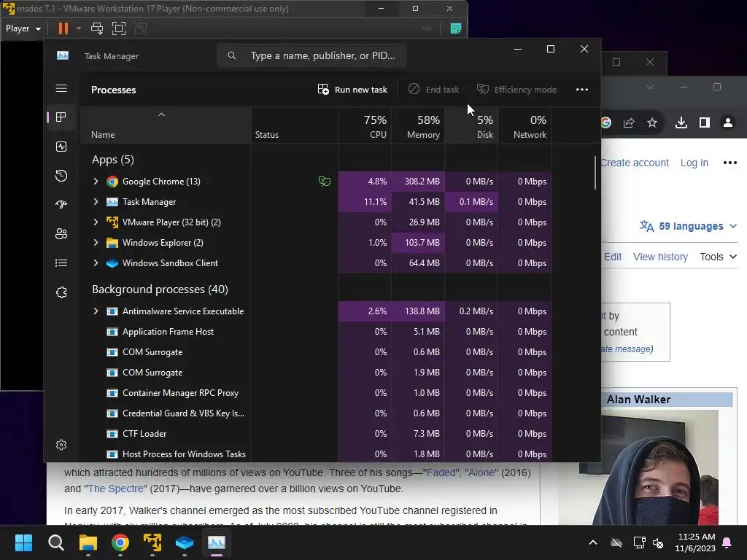The image size is (747, 560).
Task: Expand VMware Player (32 bit) process group
Action: [96, 222]
